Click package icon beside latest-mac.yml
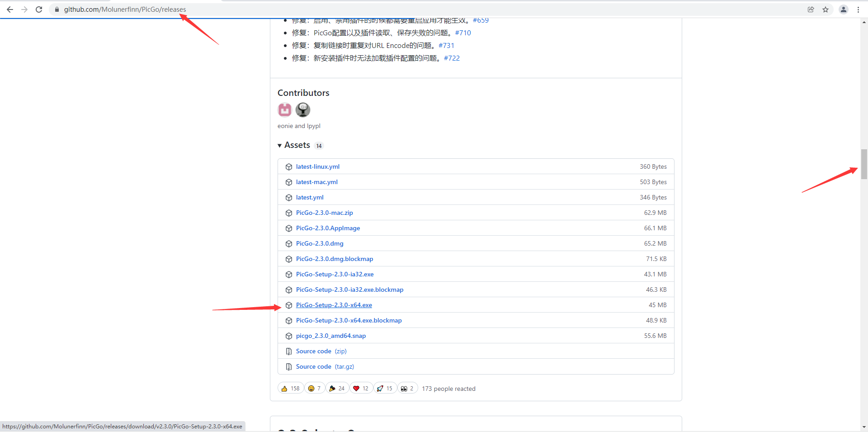The height and width of the screenshot is (432, 868). click(289, 182)
